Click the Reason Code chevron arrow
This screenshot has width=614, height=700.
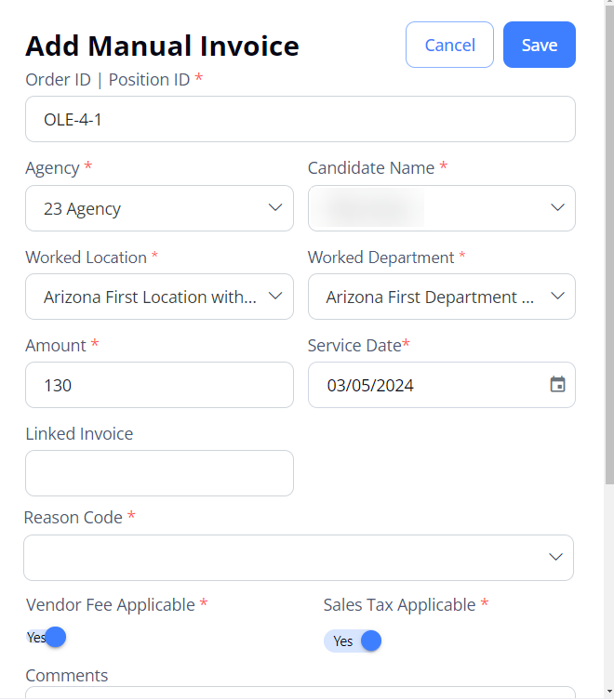point(555,557)
